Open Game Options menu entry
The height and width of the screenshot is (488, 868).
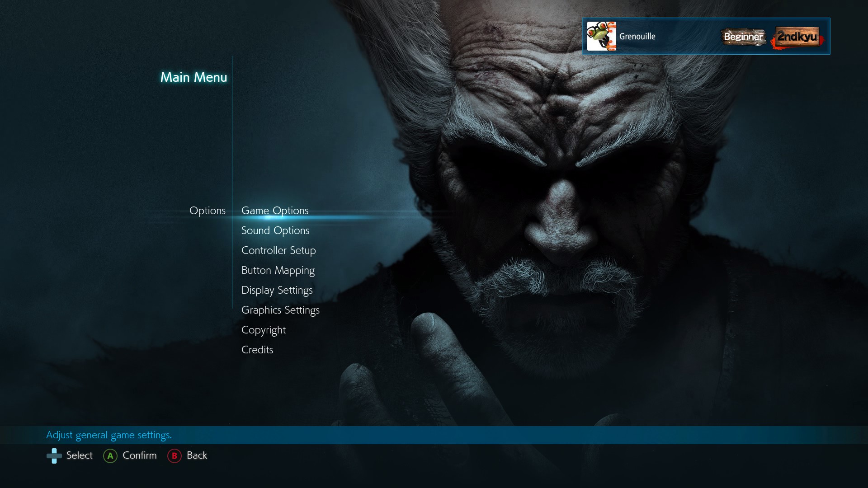(275, 211)
